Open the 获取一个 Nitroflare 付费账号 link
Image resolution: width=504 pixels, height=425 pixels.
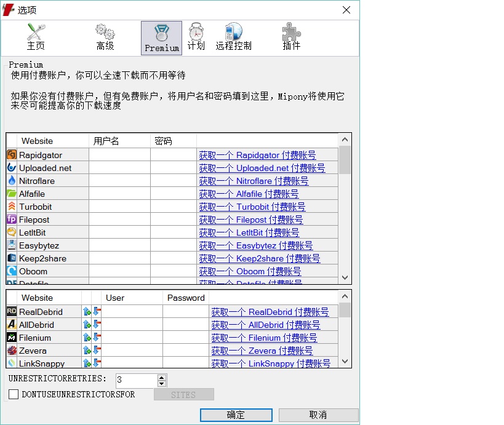254,181
